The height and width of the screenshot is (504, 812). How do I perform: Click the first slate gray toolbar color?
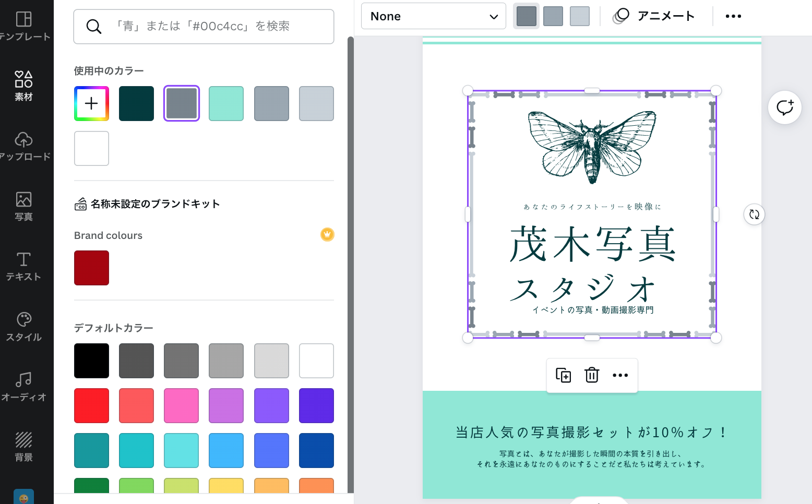pyautogui.click(x=527, y=16)
